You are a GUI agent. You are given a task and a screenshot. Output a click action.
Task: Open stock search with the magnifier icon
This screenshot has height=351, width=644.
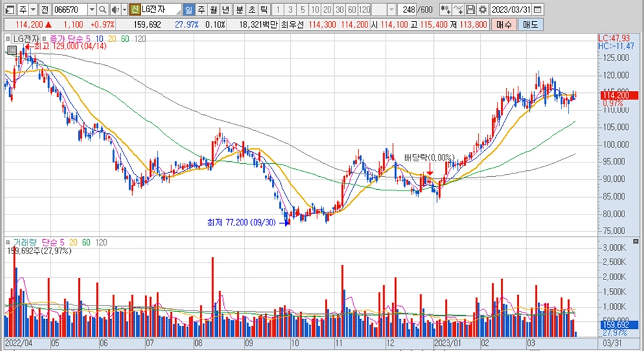[103, 9]
